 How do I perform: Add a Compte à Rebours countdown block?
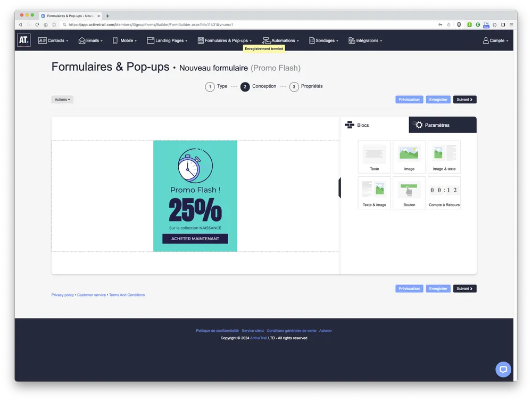(444, 192)
